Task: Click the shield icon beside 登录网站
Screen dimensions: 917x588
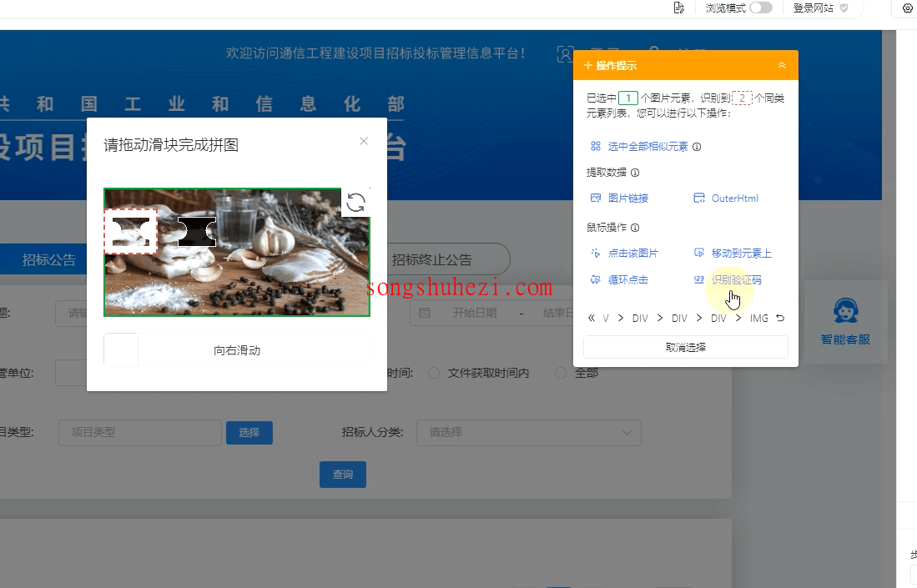Action: click(844, 8)
